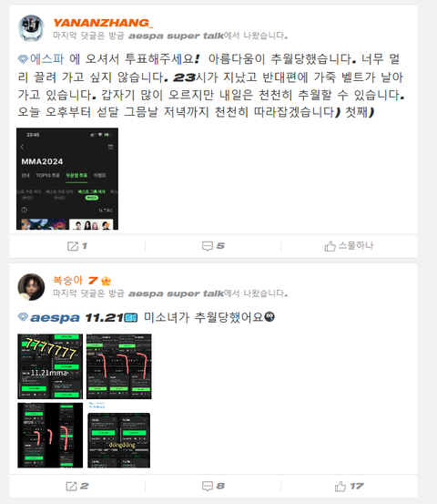
Task: Click diamond tag icon before aespa 11.21
Action: [x=23, y=317]
